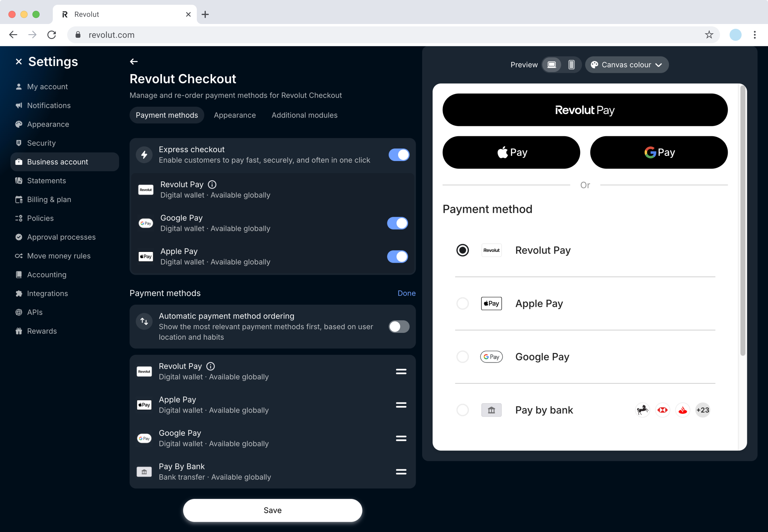Switch to the Payment methods tab
Screen dimensions: 768x532
tap(167, 115)
